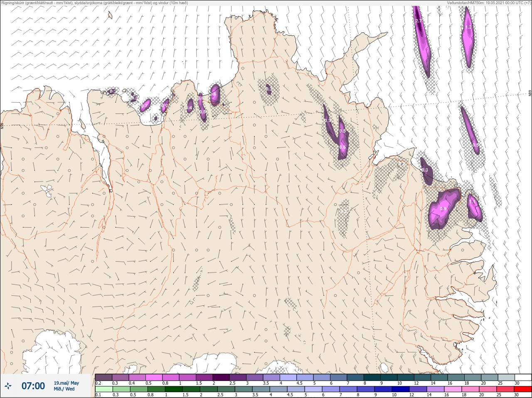Click the '0.1' label under bottom legend row
This screenshot has width=532, height=398.
(98, 395)
